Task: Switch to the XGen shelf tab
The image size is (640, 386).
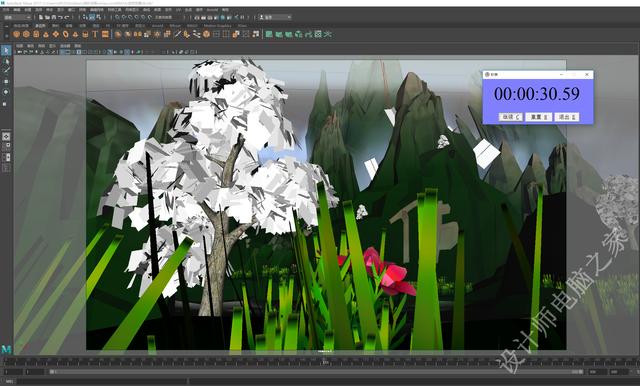Action: tap(242, 26)
